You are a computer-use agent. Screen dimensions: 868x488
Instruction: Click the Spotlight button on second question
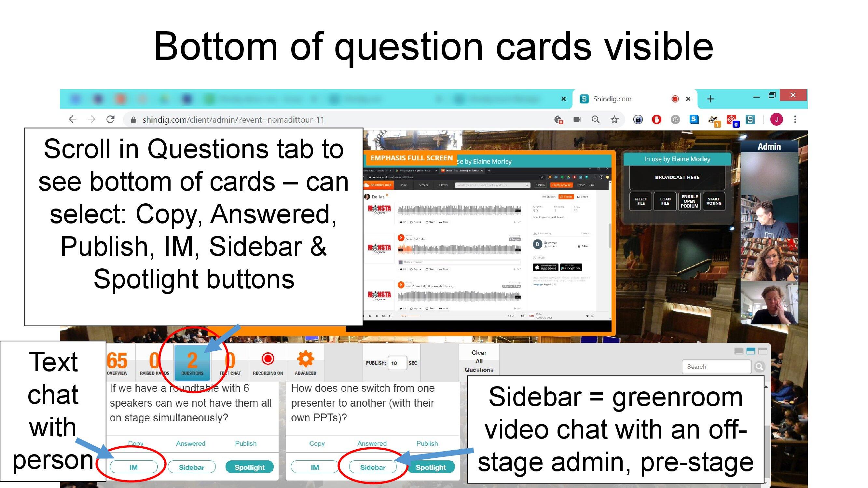pos(431,466)
